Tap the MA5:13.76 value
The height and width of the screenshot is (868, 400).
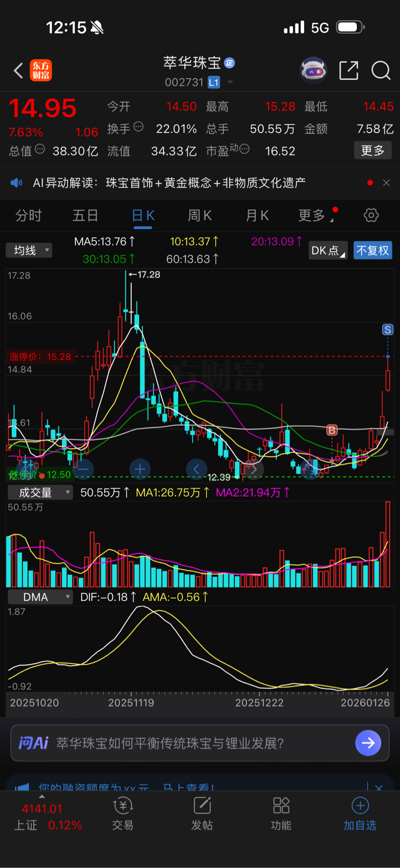[x=105, y=242]
